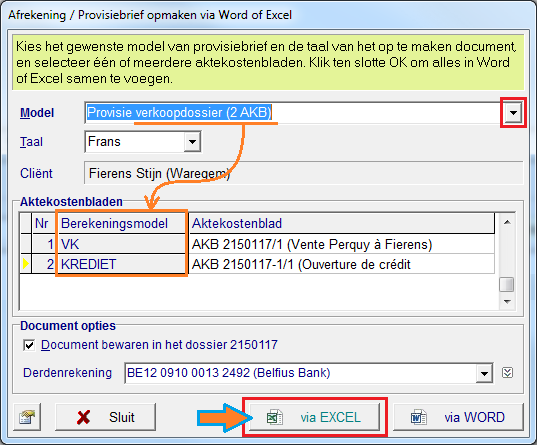Close dialog with the Sluit button

tap(105, 417)
